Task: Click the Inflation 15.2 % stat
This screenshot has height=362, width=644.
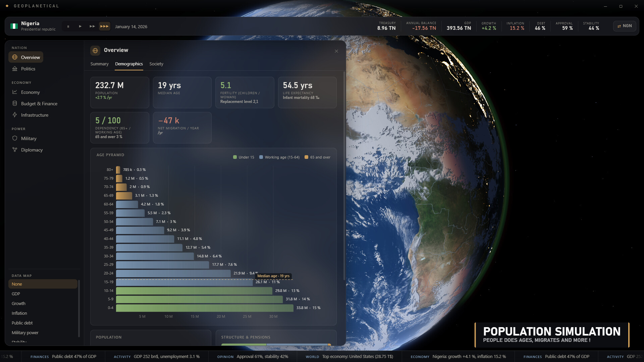Action: (x=516, y=26)
